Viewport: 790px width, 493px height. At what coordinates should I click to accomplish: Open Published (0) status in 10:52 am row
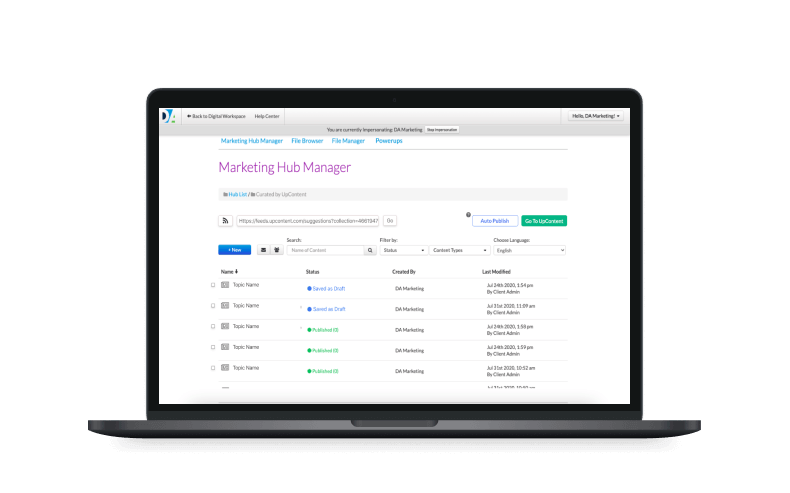(x=325, y=372)
